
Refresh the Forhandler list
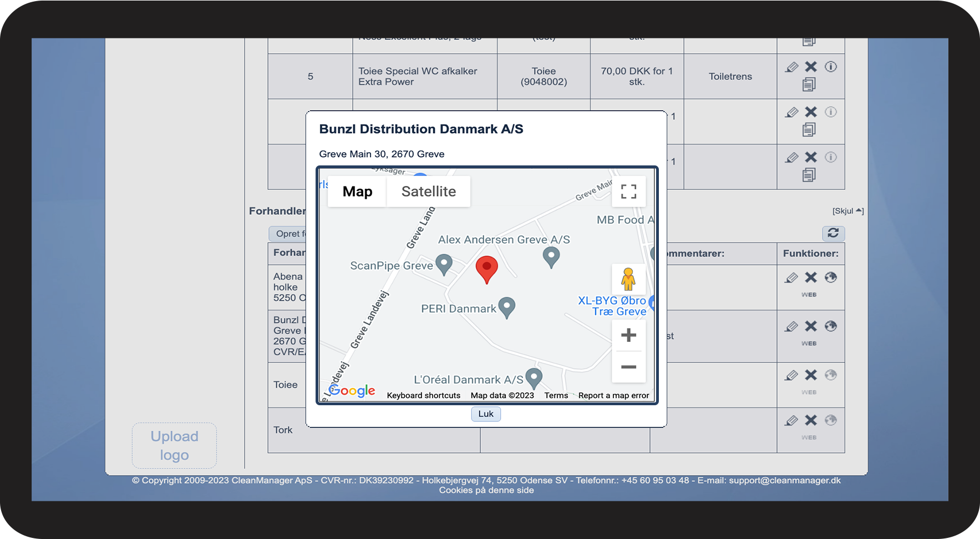pos(833,233)
